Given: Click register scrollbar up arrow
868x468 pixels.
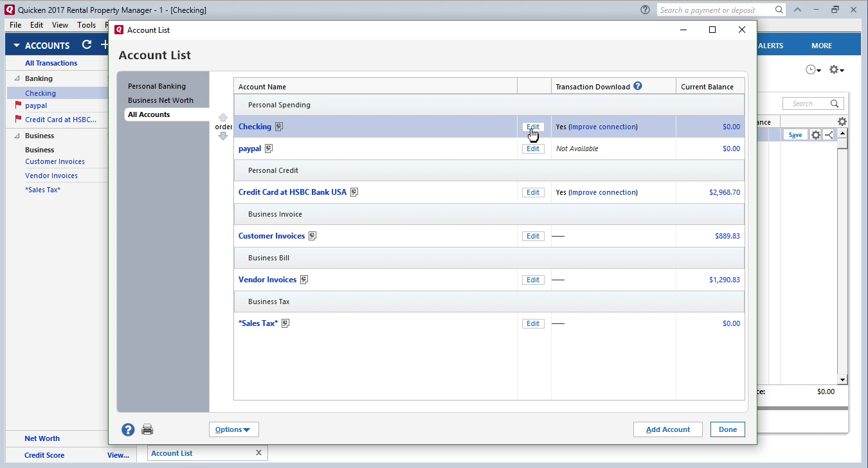Looking at the screenshot, I should coord(843,133).
